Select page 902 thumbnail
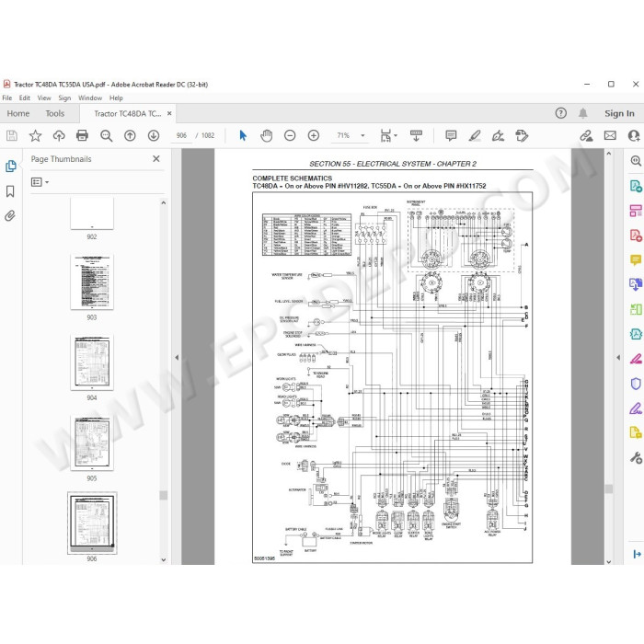644x644 pixels. click(x=92, y=213)
